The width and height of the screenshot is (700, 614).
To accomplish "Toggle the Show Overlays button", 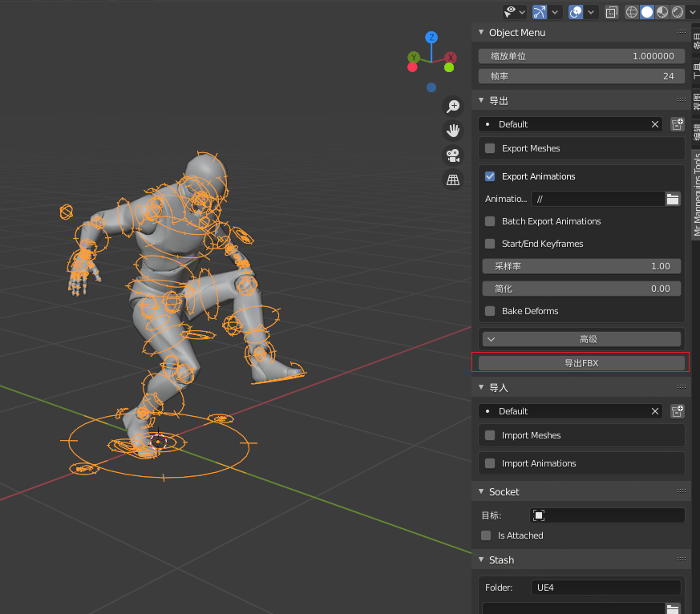I will click(x=576, y=12).
